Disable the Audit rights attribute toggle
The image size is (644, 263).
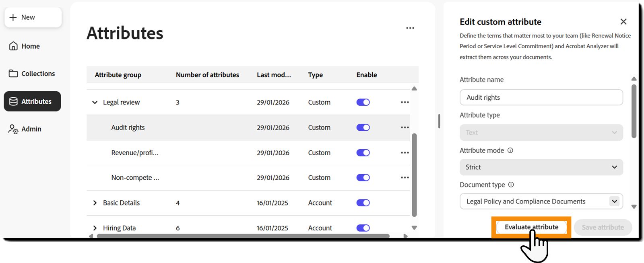363,127
